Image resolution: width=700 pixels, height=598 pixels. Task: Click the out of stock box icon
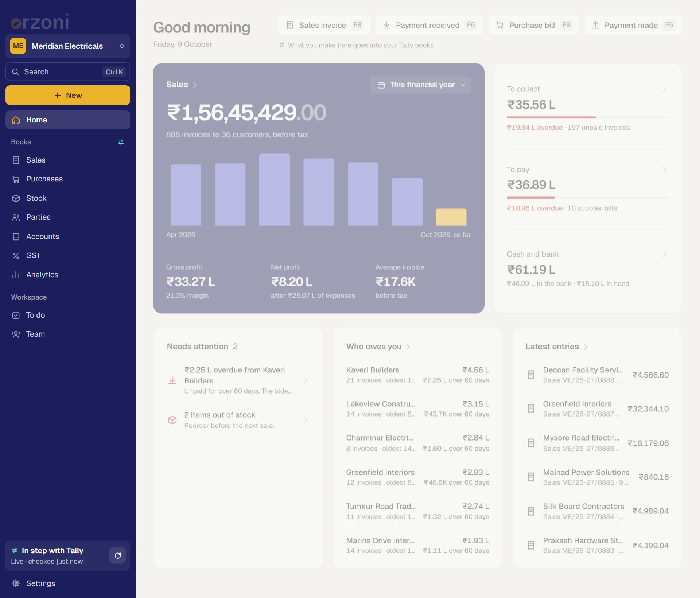172,420
